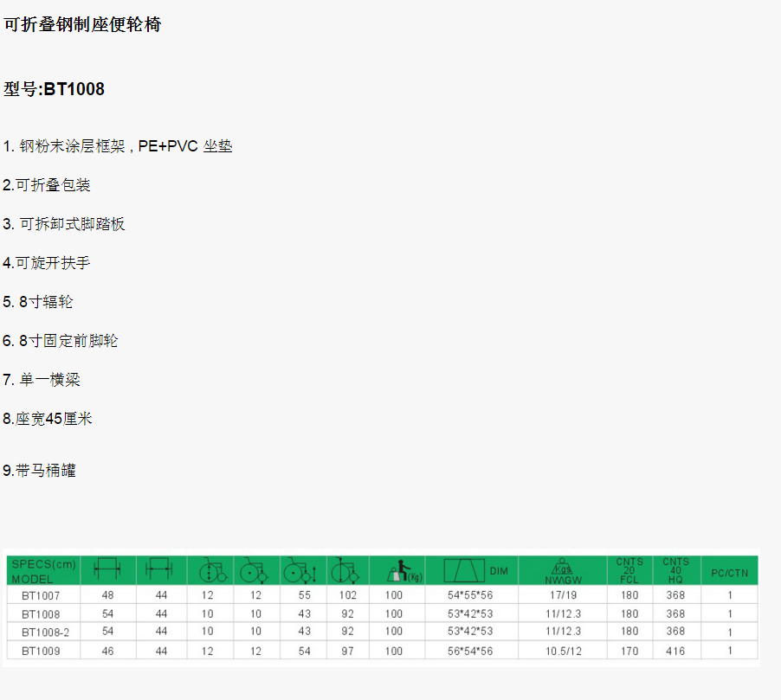The image size is (781, 700).
Task: Click the CNTS 40 HQ column header
Action: [676, 570]
